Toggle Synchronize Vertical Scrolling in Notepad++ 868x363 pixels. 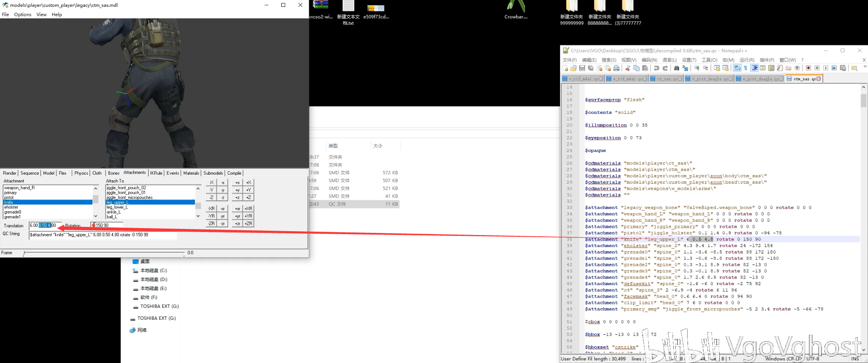(x=717, y=68)
